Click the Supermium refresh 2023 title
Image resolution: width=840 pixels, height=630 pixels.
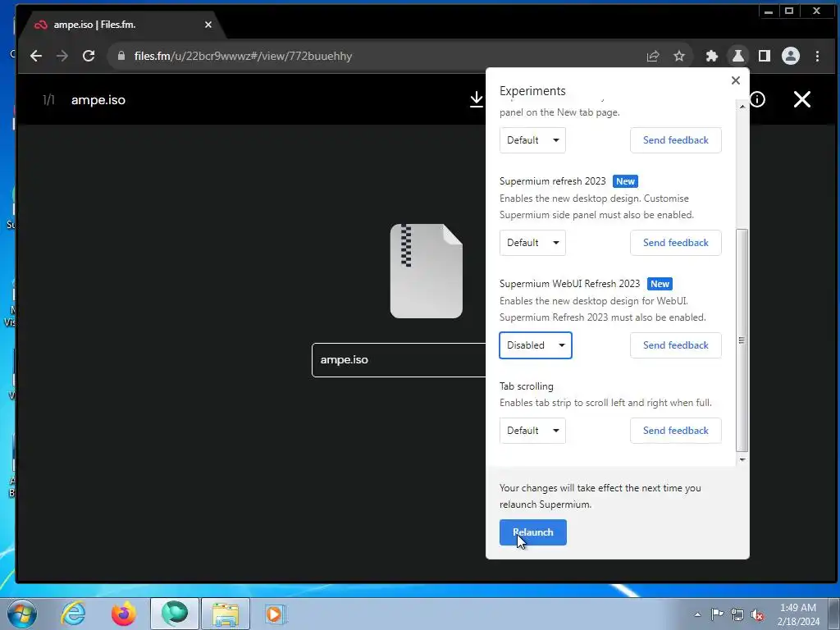tap(552, 181)
